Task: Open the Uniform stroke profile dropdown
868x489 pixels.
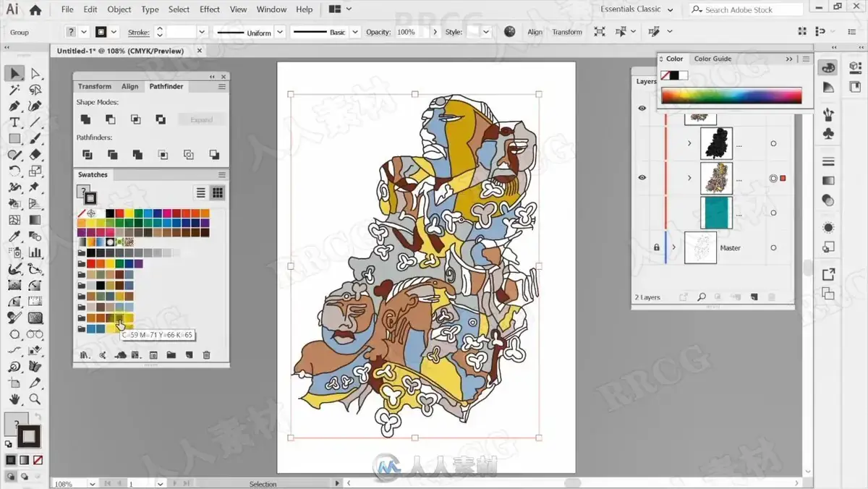Action: (x=280, y=33)
